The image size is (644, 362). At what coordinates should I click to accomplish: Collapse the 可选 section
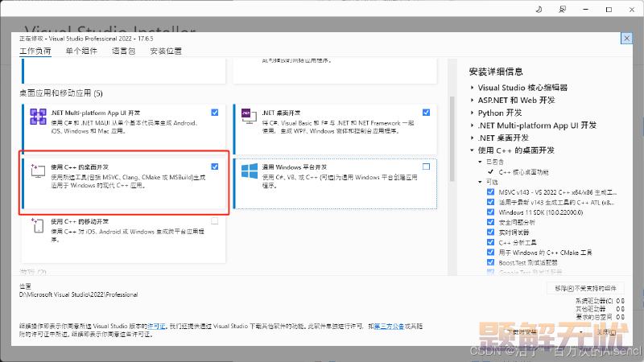coord(480,182)
